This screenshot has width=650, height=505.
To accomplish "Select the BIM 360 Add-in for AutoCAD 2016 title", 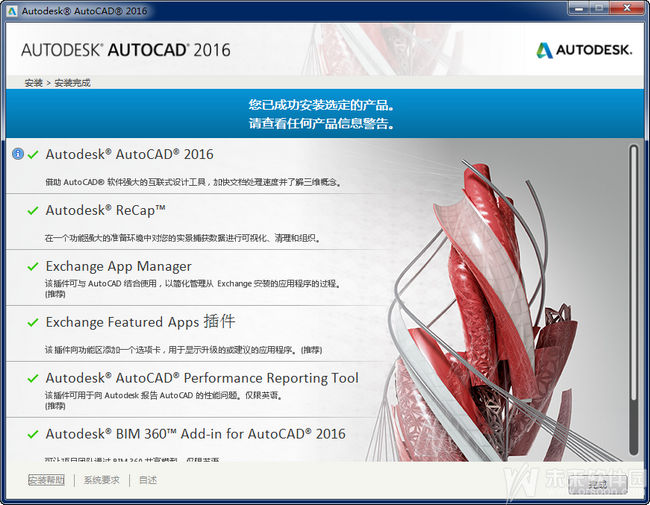I will [x=195, y=434].
